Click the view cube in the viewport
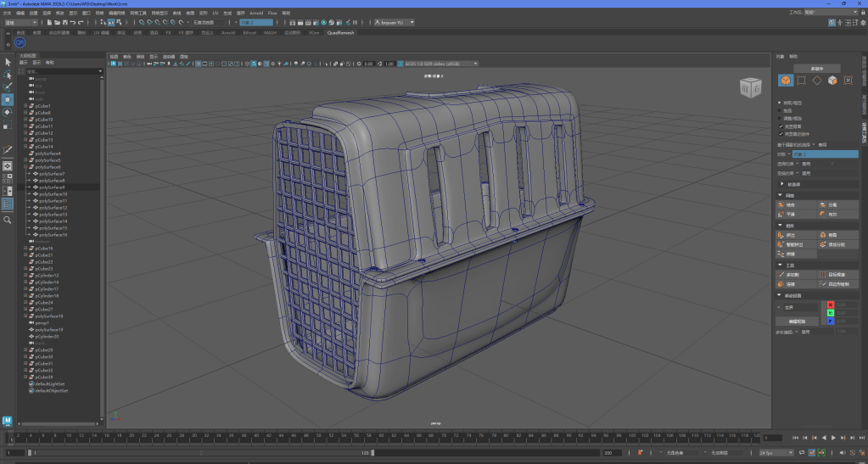This screenshot has height=464, width=868. (750, 86)
